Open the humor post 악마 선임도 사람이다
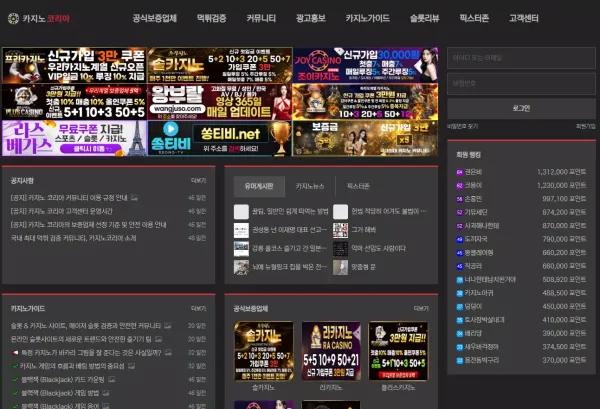 (378, 249)
